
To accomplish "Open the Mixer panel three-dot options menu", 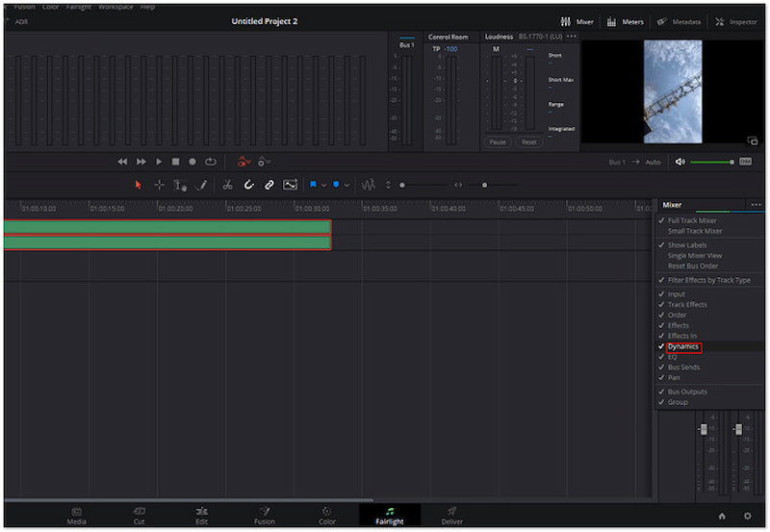I will (756, 205).
